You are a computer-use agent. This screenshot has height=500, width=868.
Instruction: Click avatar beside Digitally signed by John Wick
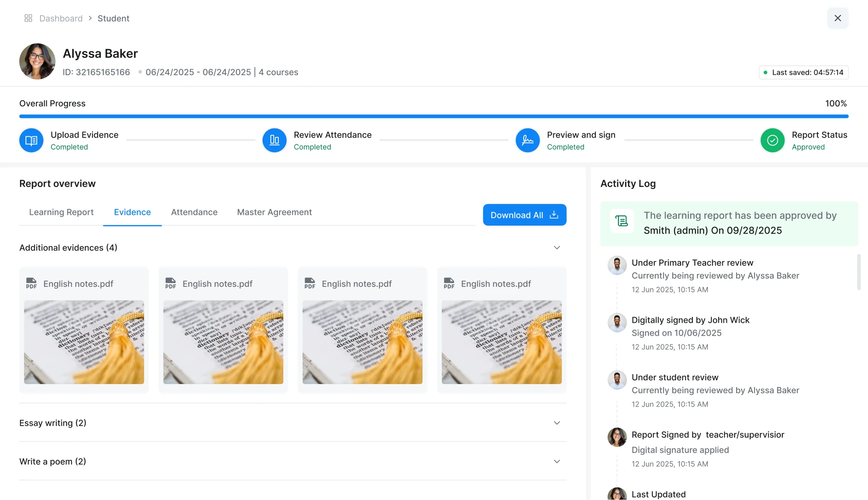pos(617,323)
